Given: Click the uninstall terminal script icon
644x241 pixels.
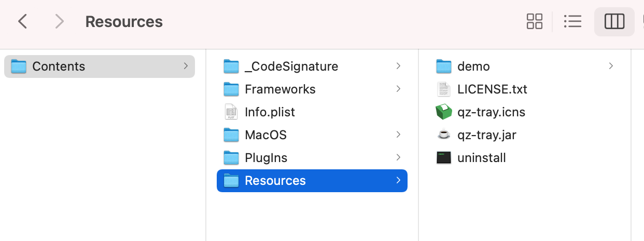Looking at the screenshot, I should (x=444, y=158).
